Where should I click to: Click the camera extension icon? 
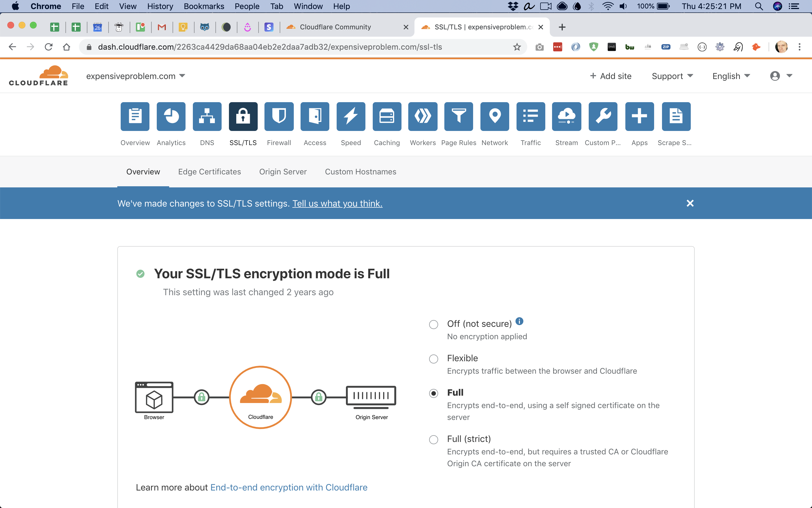click(x=540, y=47)
